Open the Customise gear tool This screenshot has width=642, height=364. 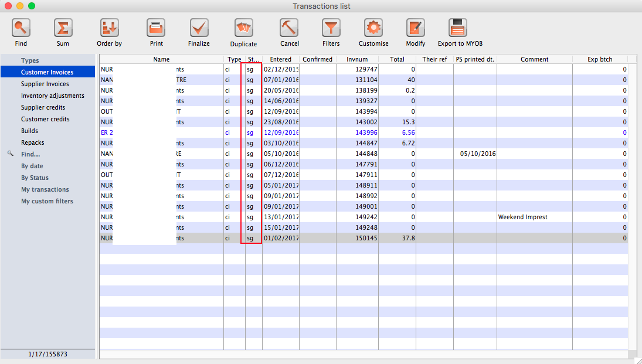[x=373, y=28]
